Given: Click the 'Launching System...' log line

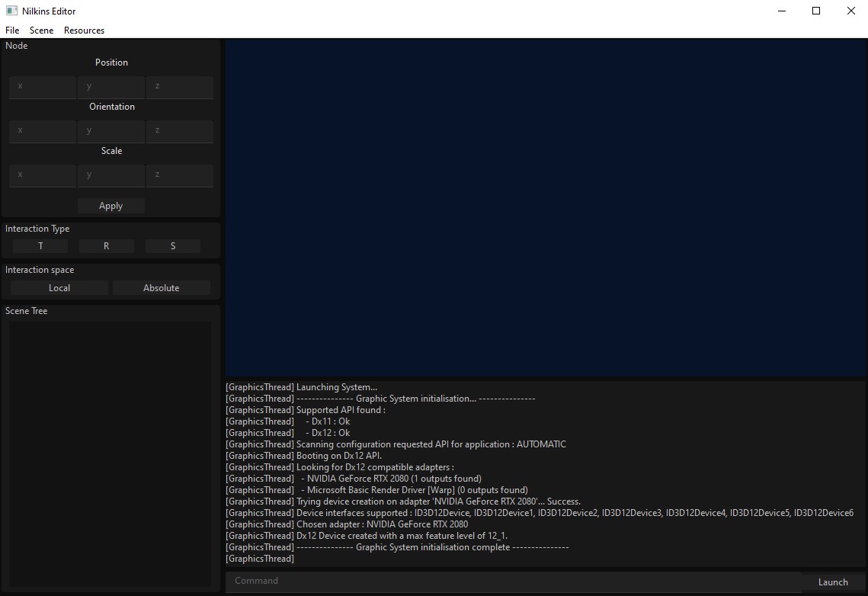Looking at the screenshot, I should (x=302, y=387).
